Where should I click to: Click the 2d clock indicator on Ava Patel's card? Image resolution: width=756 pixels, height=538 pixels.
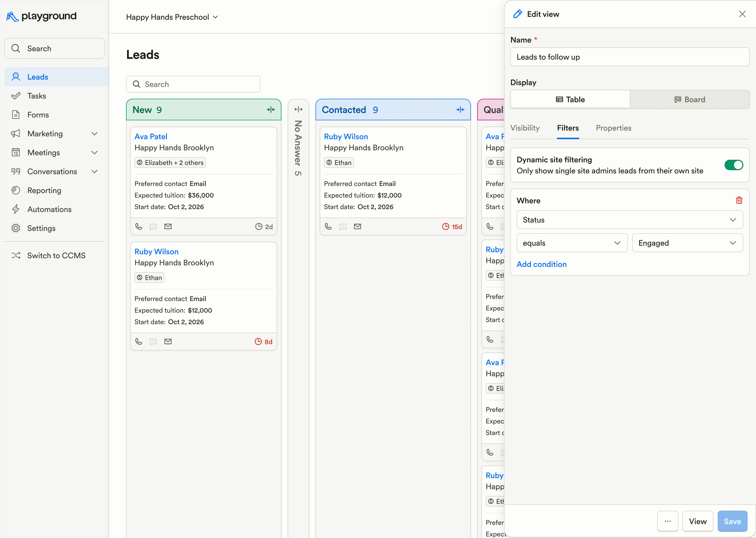tap(264, 227)
